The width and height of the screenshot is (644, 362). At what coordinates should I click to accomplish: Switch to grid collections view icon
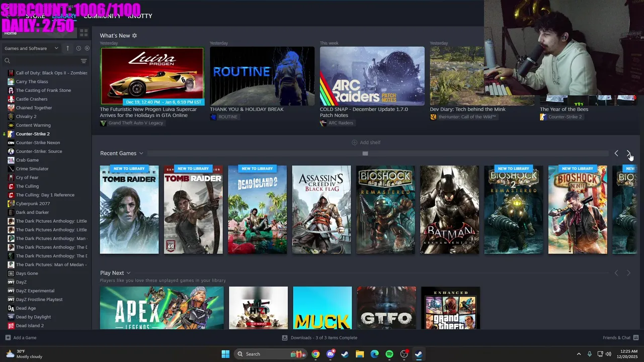84,33
